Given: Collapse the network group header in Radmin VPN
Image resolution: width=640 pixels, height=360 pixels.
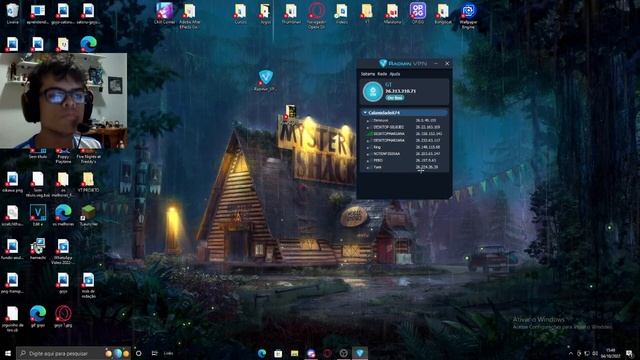Looking at the screenshot, I should [404, 112].
